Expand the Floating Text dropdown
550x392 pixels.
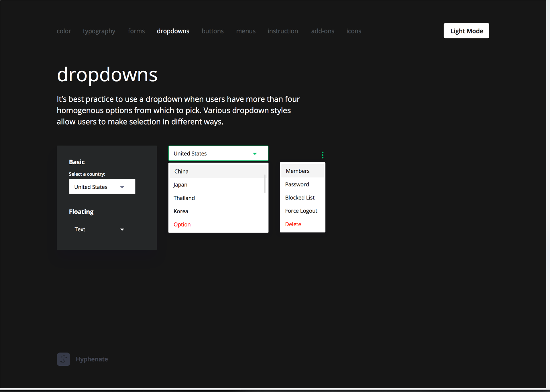pyautogui.click(x=99, y=229)
